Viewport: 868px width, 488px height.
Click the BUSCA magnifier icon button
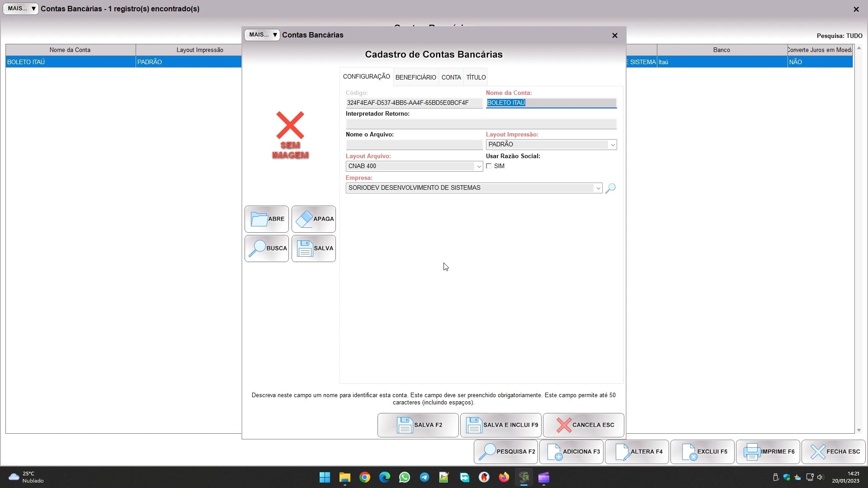click(267, 249)
